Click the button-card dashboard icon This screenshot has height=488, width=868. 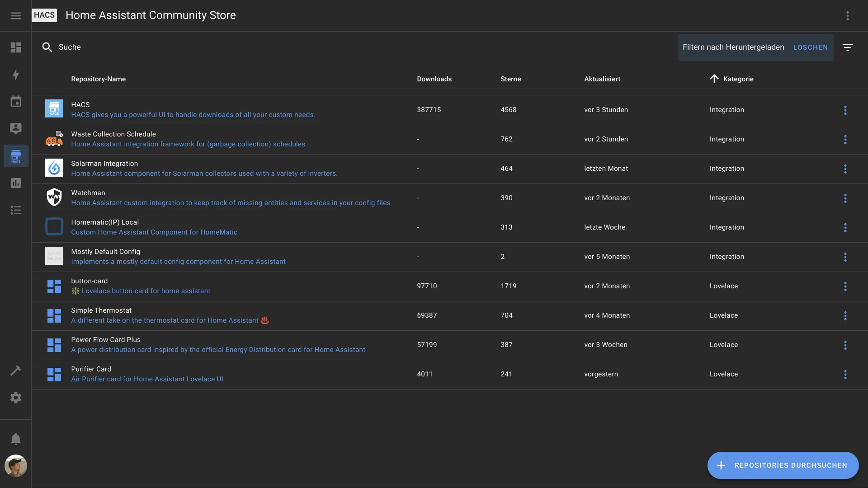tap(54, 286)
